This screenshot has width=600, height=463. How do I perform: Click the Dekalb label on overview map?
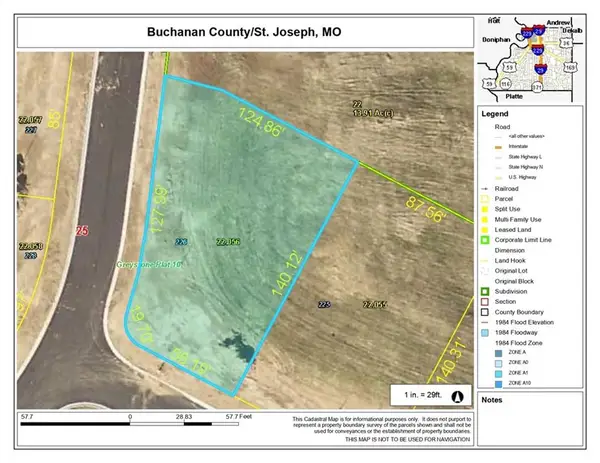click(x=572, y=31)
